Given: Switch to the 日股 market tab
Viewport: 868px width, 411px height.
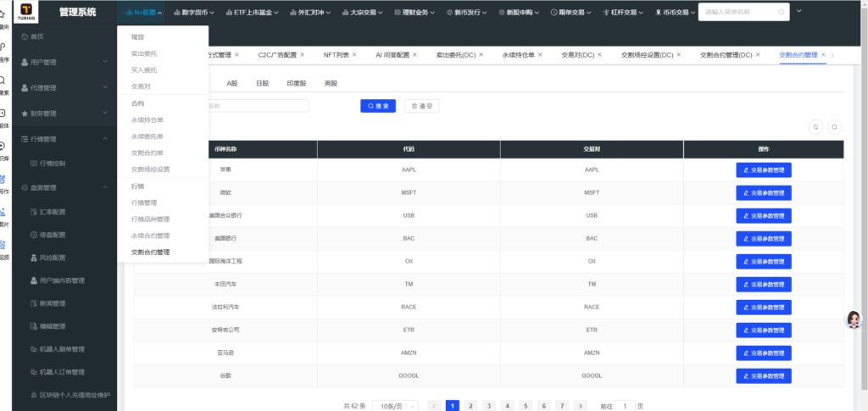Looking at the screenshot, I should [263, 83].
